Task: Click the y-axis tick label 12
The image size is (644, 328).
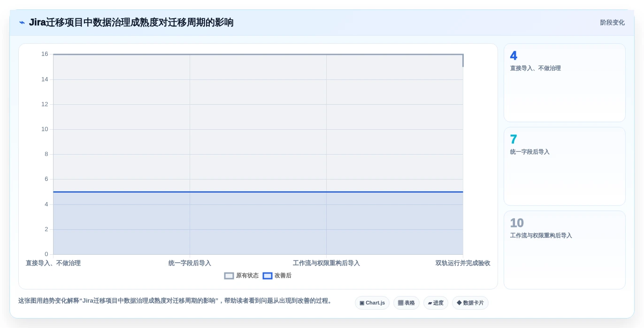Action: pos(45,104)
